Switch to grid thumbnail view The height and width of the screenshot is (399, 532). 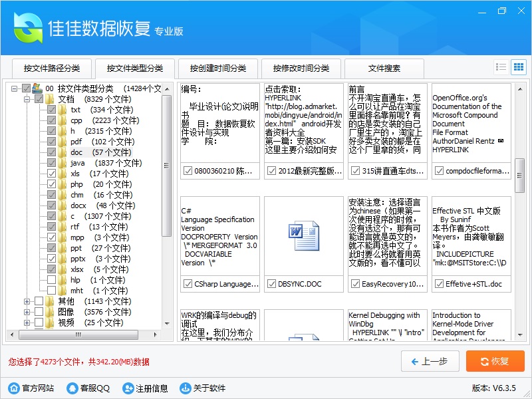[518, 67]
